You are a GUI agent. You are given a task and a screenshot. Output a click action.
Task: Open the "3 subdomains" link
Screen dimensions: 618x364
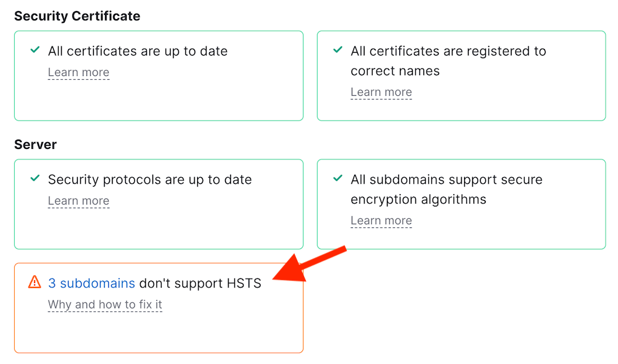click(91, 284)
